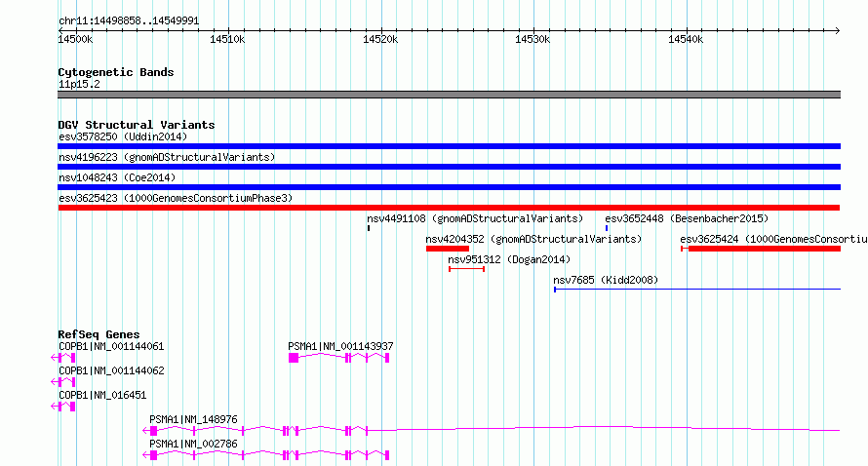Select the Cytogenetic Bands track title

[116, 72]
